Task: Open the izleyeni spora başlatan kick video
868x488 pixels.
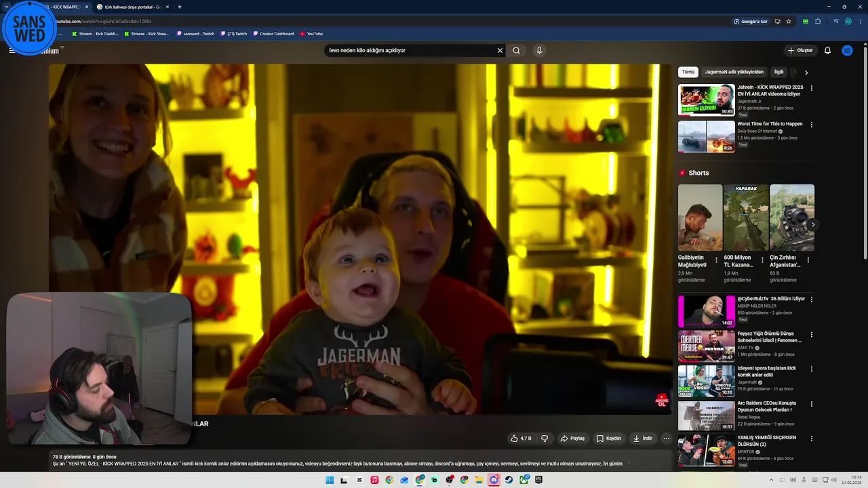Action: click(x=706, y=381)
